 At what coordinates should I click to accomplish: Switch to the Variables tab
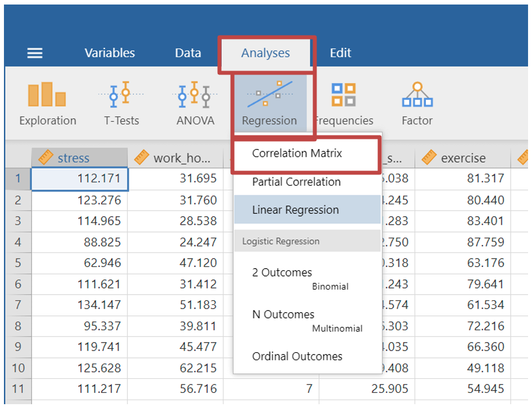tap(109, 53)
